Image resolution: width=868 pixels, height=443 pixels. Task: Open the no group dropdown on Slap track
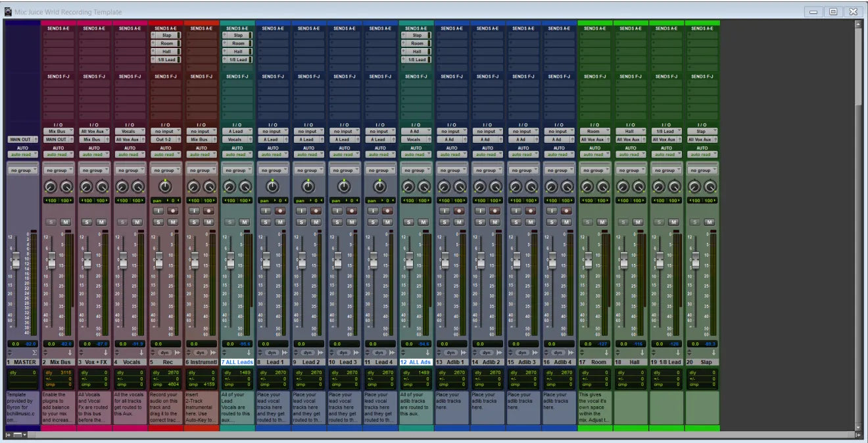702,170
